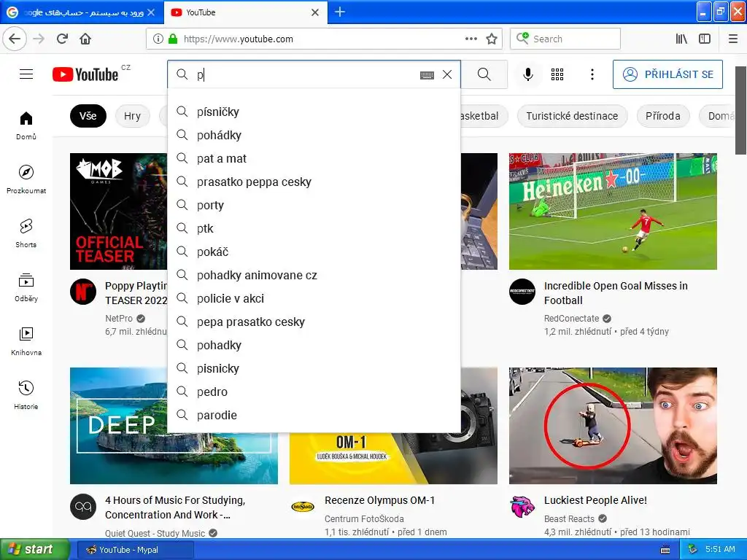Bookmark this page with the star
Image resolution: width=747 pixels, height=560 pixels.
pos(492,39)
